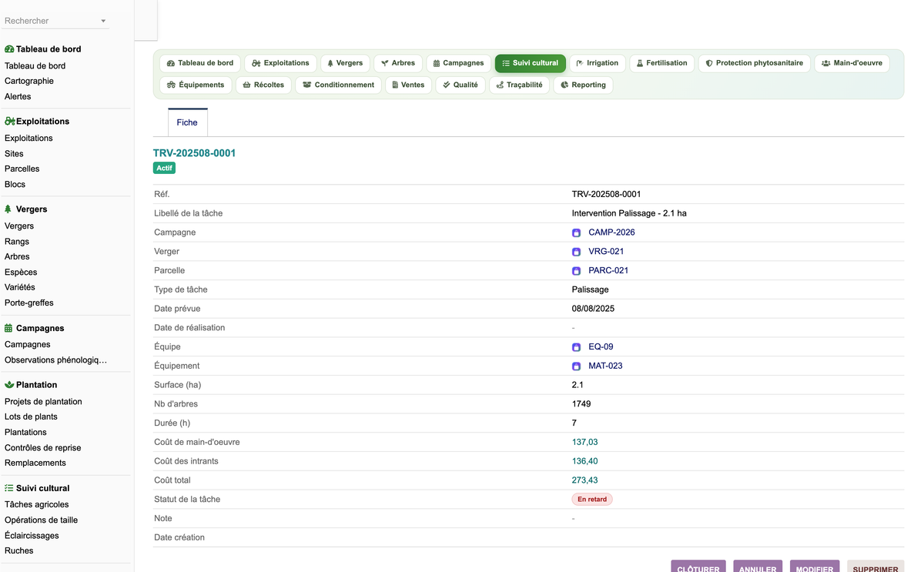Screen dimensions: 924x572
Task: Click the Suivi cultural sidebar header
Action: point(37,488)
